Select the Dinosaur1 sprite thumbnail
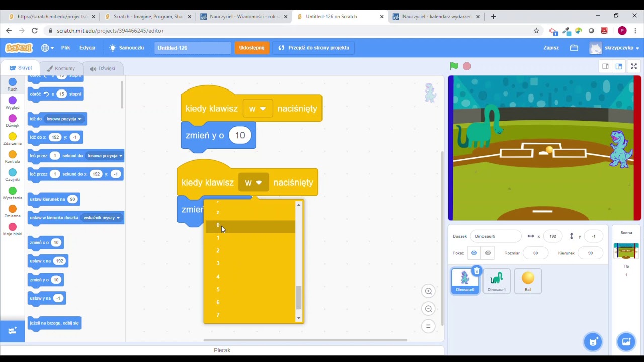Image resolution: width=644 pixels, height=362 pixels. click(497, 281)
